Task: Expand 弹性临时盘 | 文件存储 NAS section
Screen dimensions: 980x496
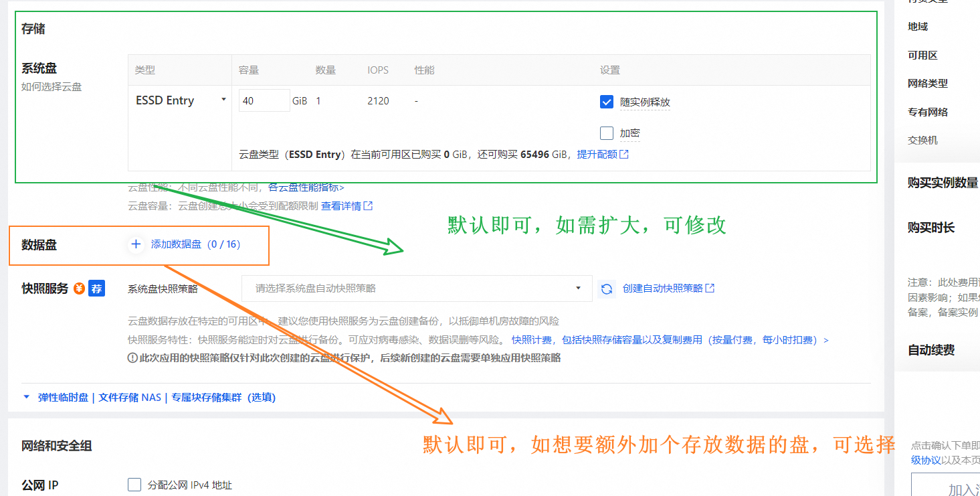Action: pyautogui.click(x=149, y=397)
